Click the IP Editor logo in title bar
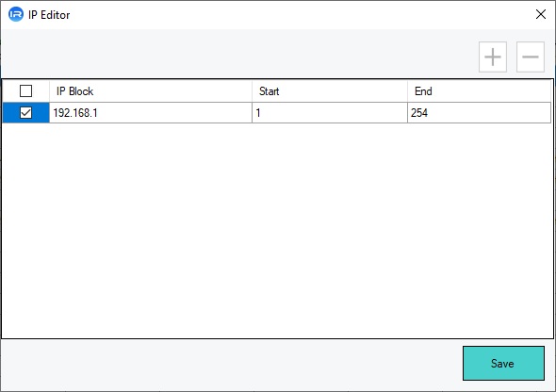Image resolution: width=556 pixels, height=392 pixels. click(x=16, y=14)
